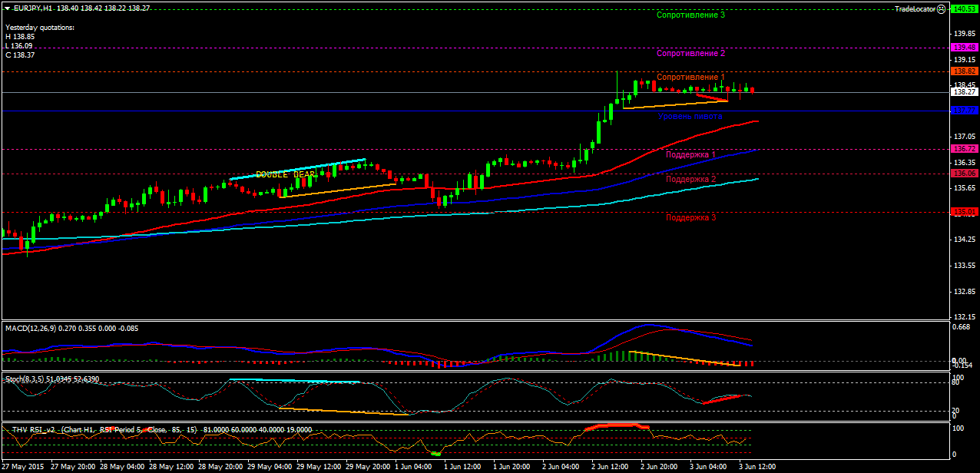Click the MACD scale value 0.668

[961, 328]
